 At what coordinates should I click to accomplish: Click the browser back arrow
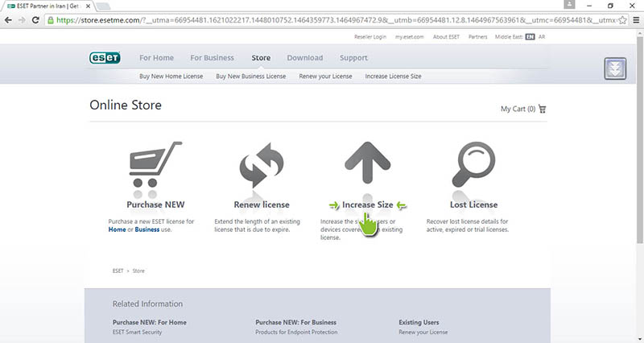point(8,19)
